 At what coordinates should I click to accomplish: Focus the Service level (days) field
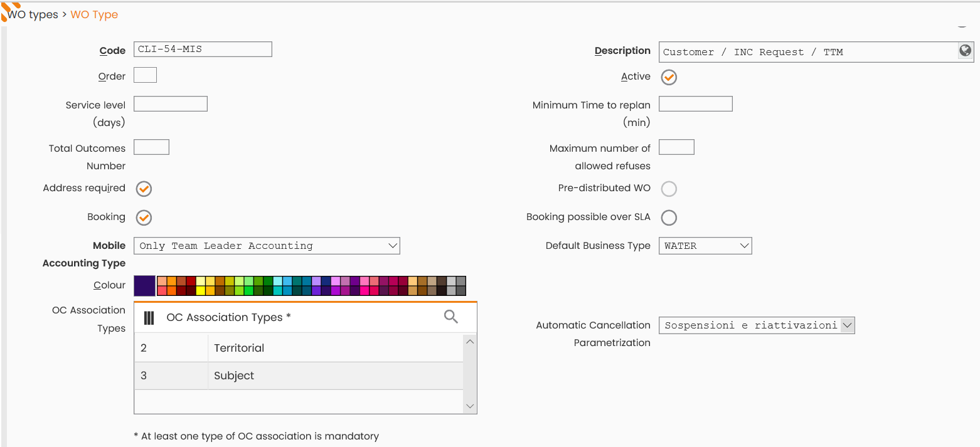tap(171, 104)
